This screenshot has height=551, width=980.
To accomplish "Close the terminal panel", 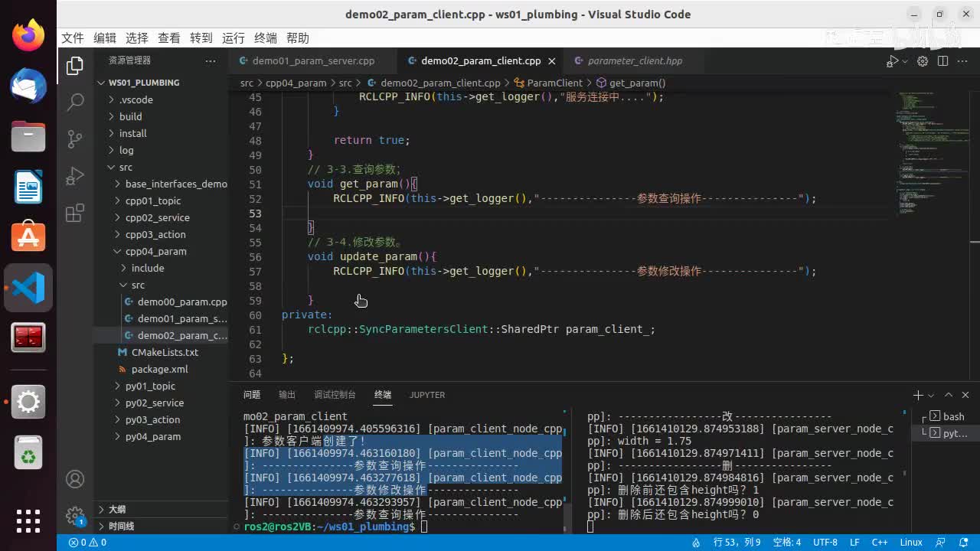I will pos(966,395).
